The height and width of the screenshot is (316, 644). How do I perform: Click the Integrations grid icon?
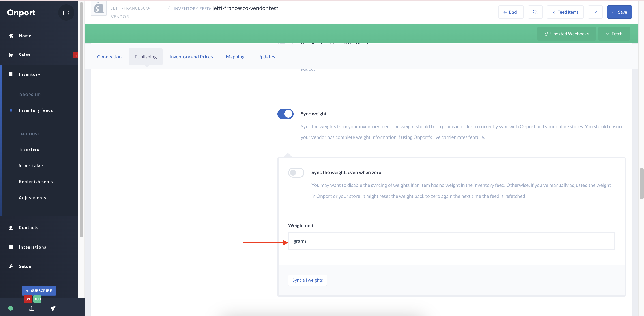click(11, 247)
